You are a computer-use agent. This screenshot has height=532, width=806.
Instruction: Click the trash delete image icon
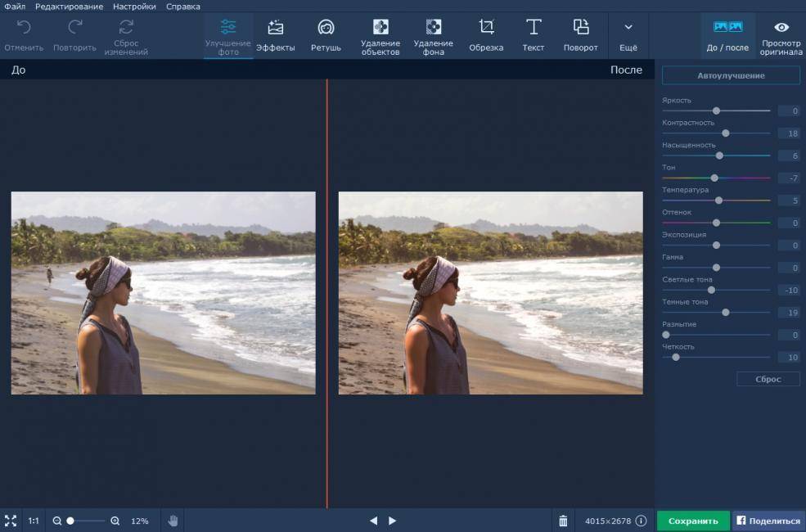563,521
